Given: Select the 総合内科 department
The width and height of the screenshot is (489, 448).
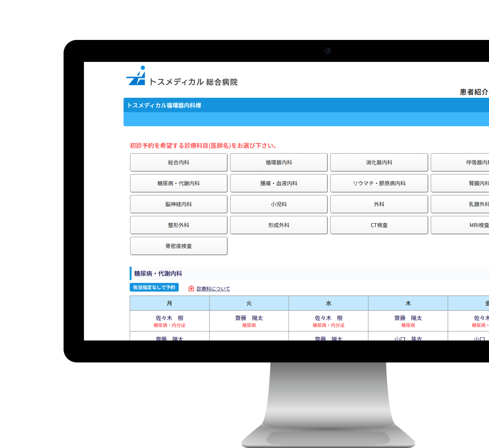Looking at the screenshot, I should pos(178,162).
